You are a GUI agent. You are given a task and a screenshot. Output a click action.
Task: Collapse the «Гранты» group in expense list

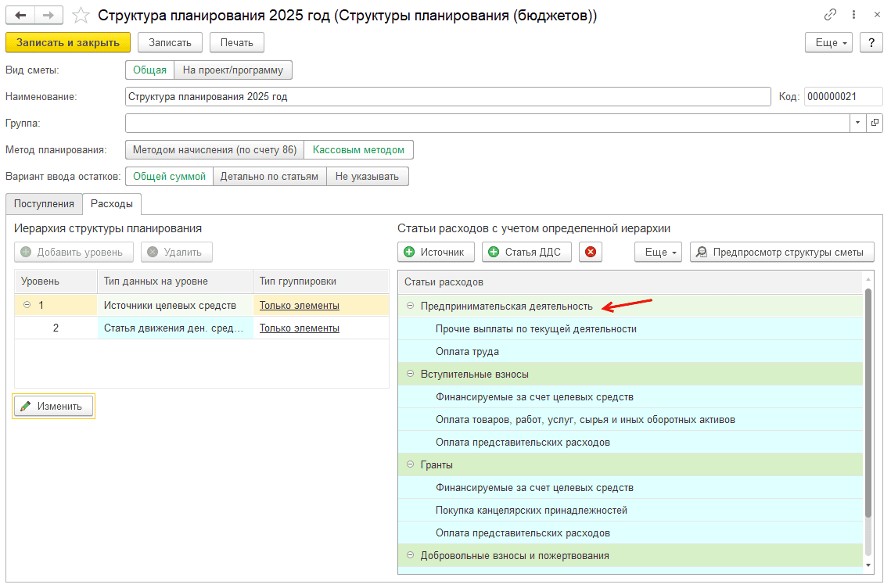tap(410, 465)
